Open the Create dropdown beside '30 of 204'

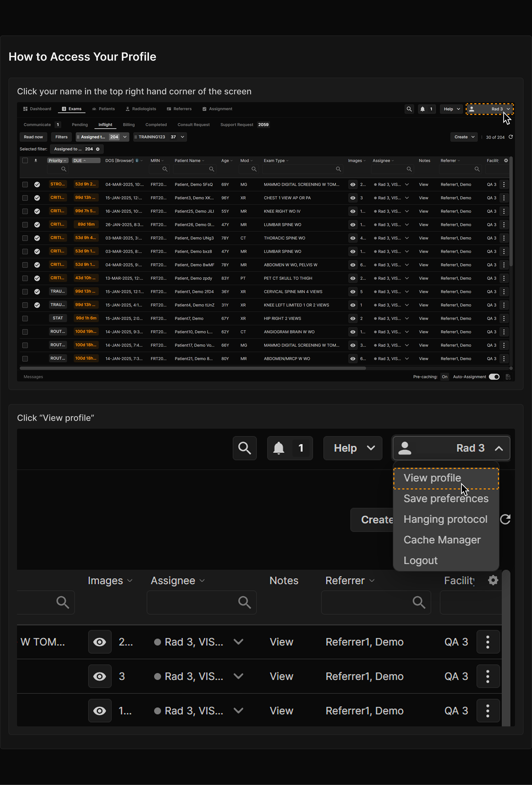[x=464, y=137]
